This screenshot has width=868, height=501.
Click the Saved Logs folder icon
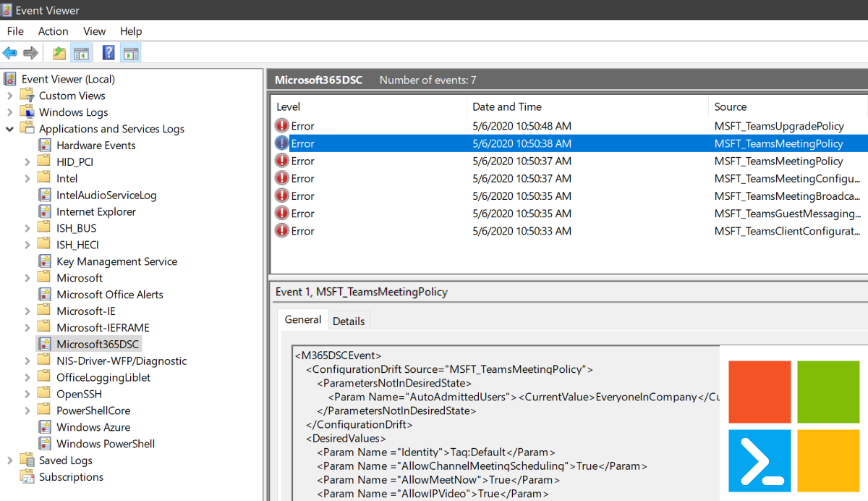[x=27, y=460]
